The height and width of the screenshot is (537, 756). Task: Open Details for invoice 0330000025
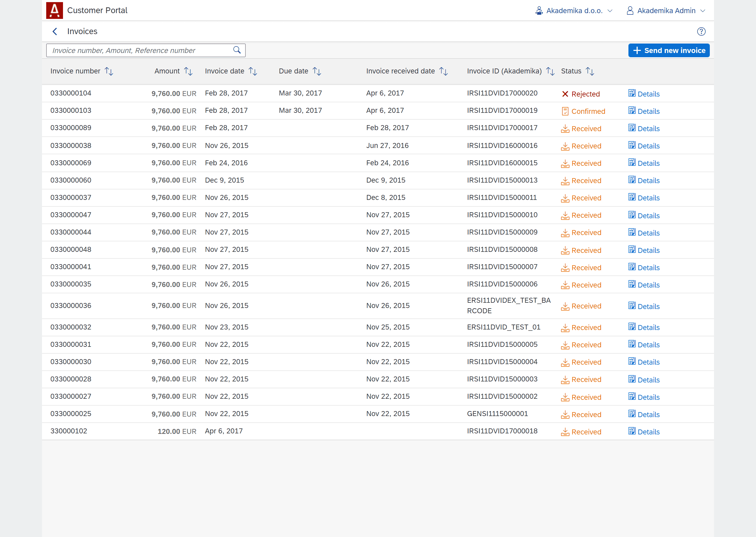644,415
